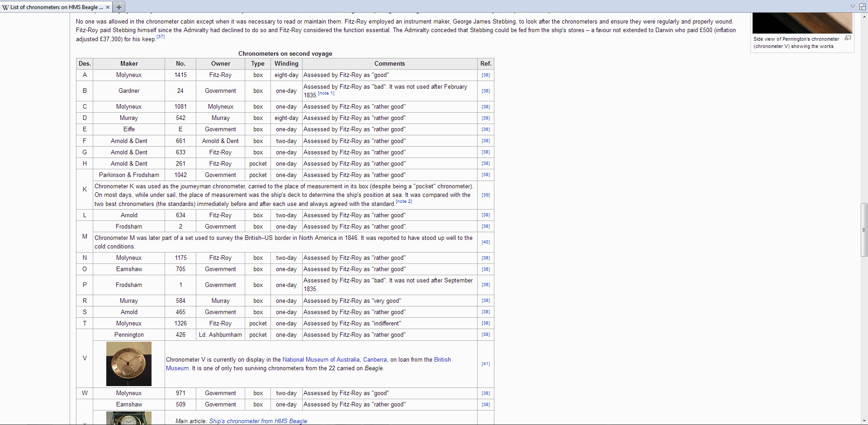Click the 'Type' column header

click(258, 64)
